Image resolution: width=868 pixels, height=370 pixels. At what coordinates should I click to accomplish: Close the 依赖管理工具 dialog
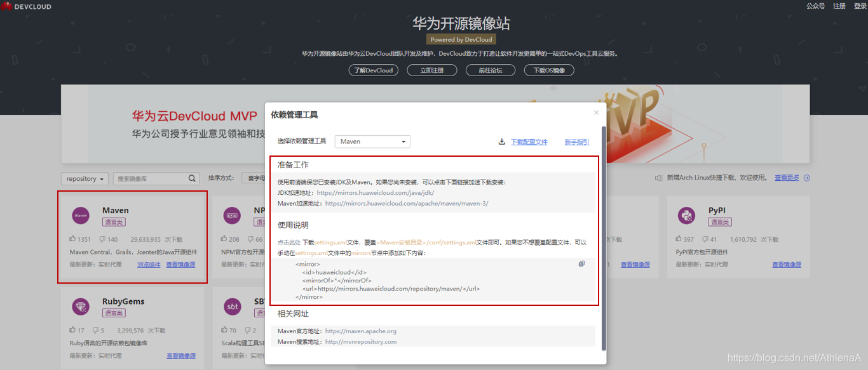click(x=596, y=113)
